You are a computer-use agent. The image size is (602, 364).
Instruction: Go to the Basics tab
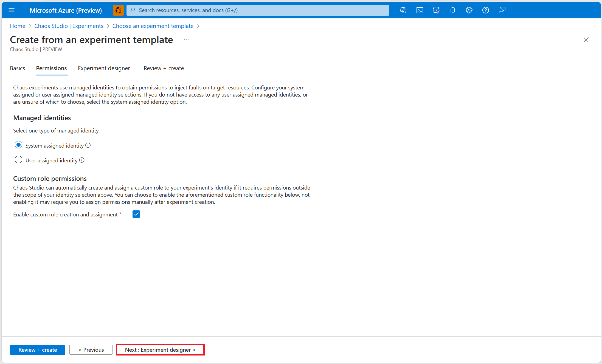17,68
